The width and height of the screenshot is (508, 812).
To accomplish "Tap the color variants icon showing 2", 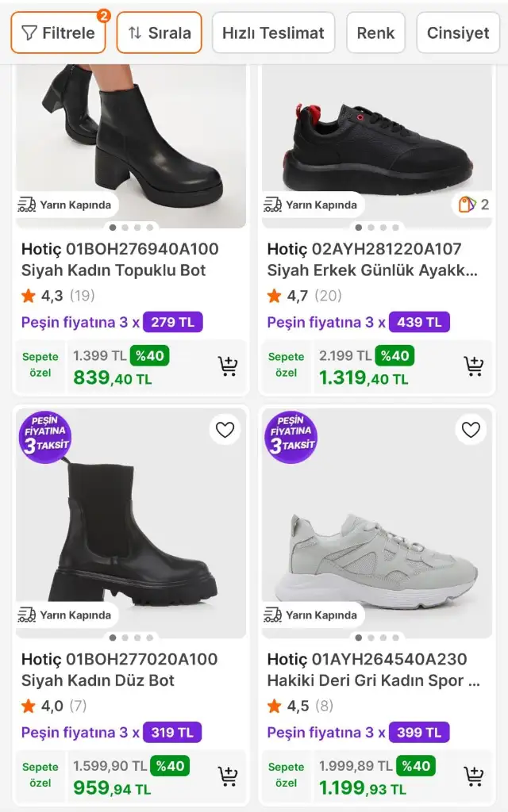I will (475, 205).
